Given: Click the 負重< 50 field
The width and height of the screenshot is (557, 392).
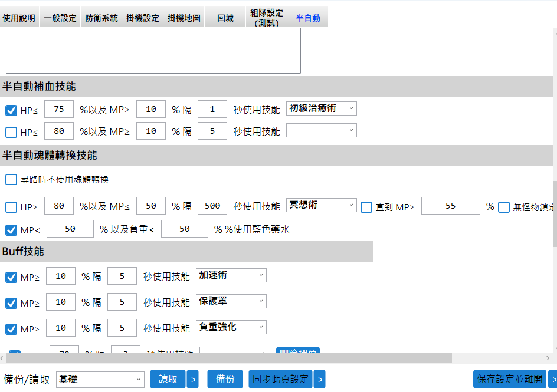Looking at the screenshot, I should (184, 229).
